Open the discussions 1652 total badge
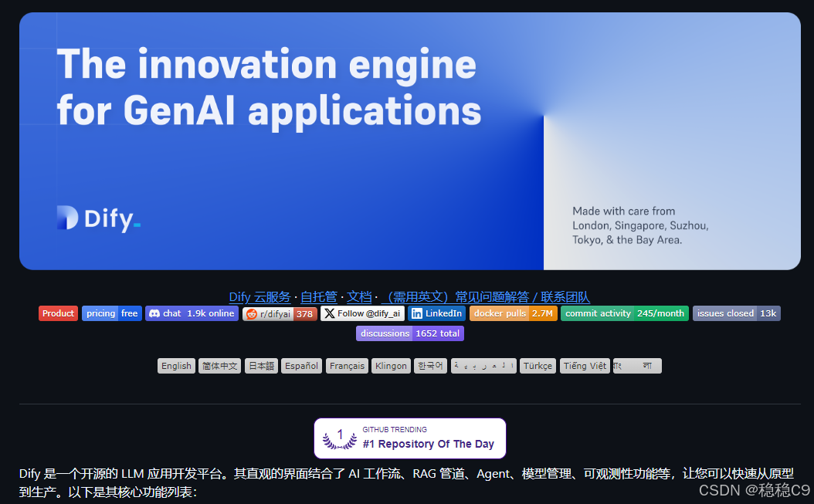The width and height of the screenshot is (814, 504). (409, 333)
